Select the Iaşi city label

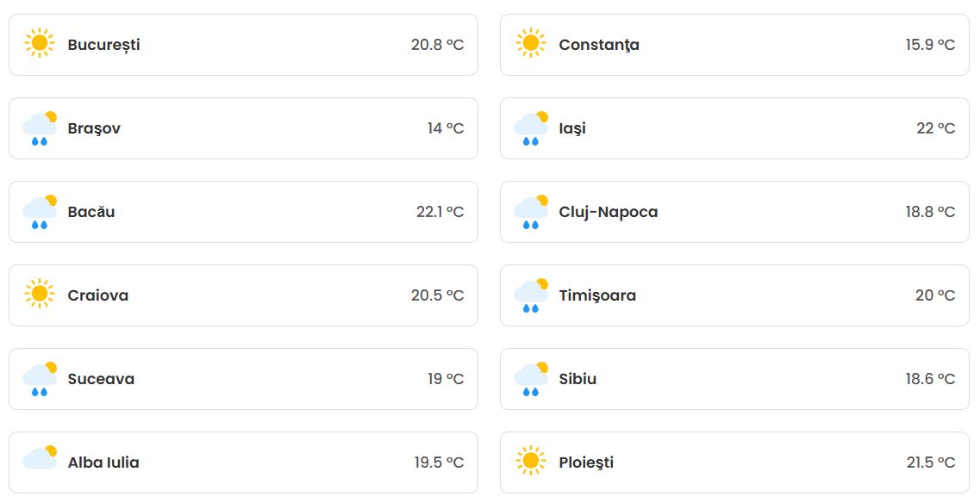[x=573, y=128]
